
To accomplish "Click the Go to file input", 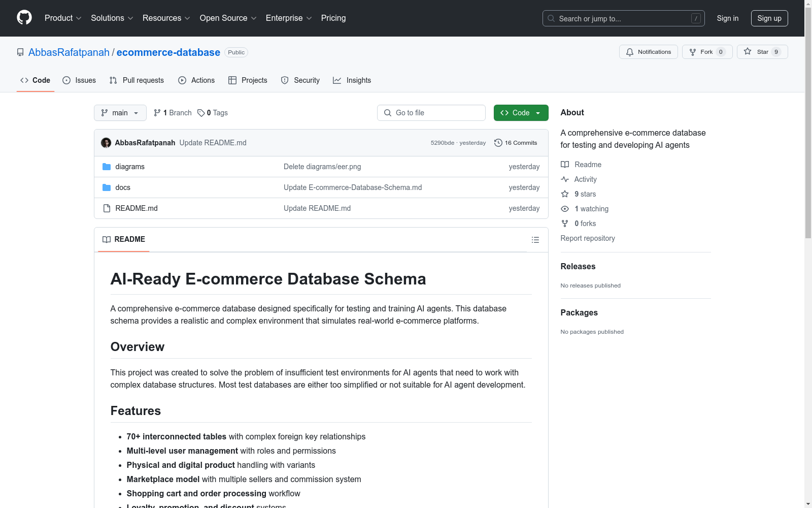I will [x=431, y=113].
